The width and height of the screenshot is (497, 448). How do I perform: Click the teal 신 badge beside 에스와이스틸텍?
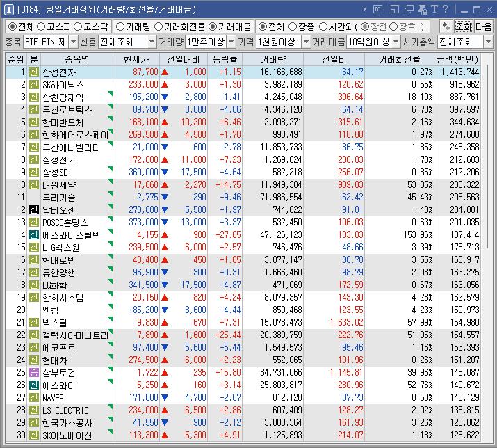[34, 235]
